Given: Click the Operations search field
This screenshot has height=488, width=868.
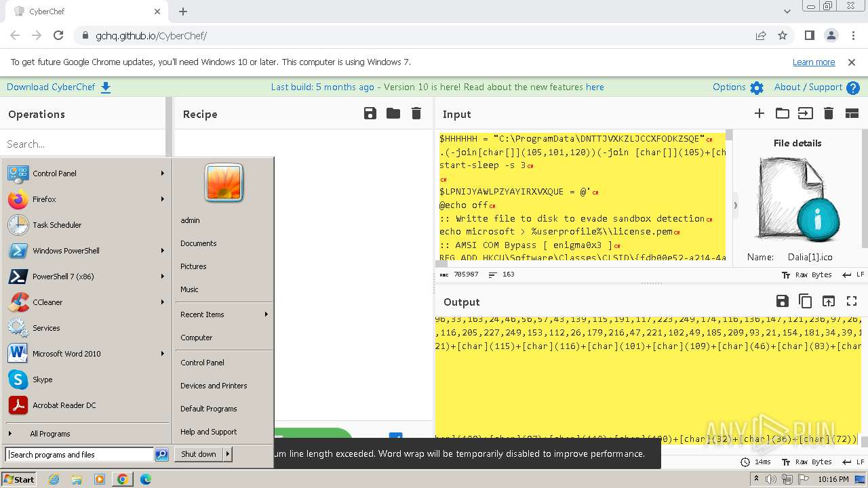Looking at the screenshot, I should click(x=82, y=144).
